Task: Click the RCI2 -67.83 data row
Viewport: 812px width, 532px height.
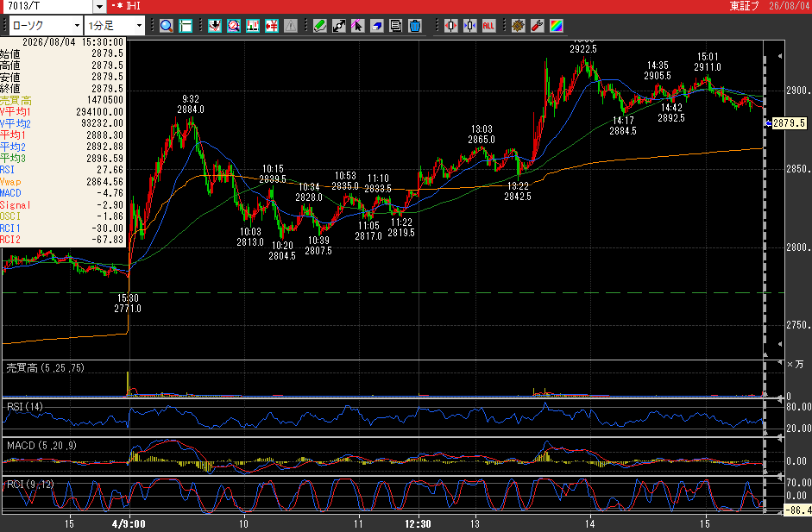Action: pyautogui.click(x=62, y=240)
